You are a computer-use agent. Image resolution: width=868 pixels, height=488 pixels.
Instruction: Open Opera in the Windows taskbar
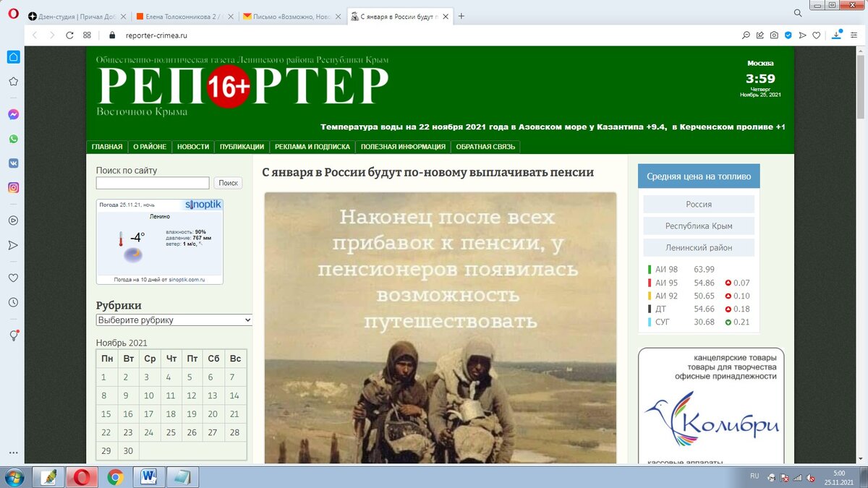[82, 477]
